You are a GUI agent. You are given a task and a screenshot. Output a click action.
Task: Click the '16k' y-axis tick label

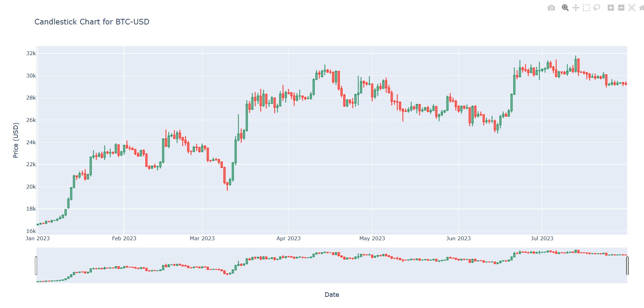31,231
